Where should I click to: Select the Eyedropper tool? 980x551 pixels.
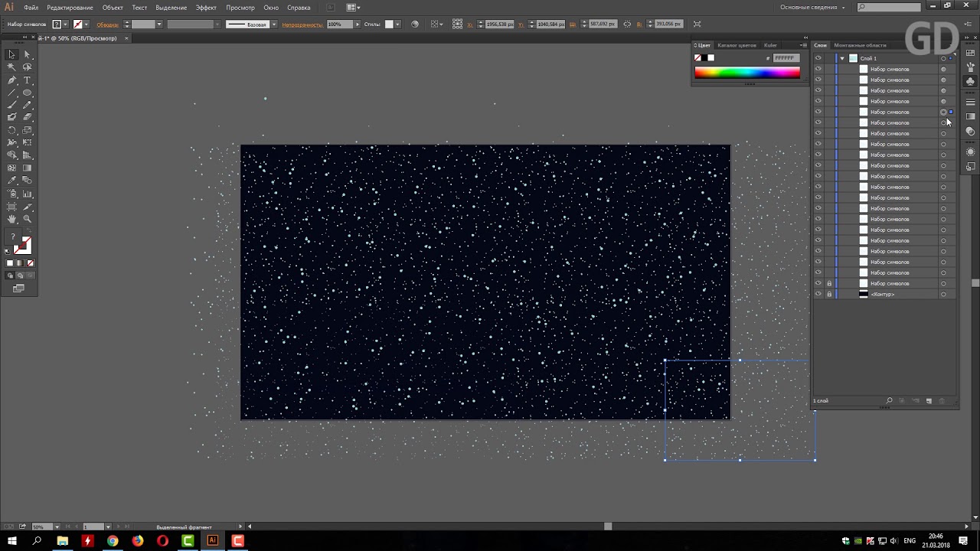pyautogui.click(x=12, y=181)
